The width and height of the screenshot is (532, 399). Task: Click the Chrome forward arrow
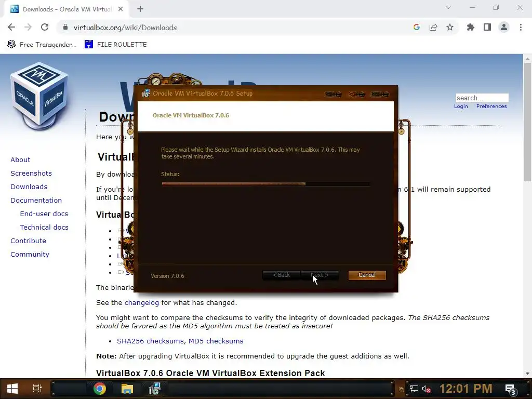pos(28,28)
